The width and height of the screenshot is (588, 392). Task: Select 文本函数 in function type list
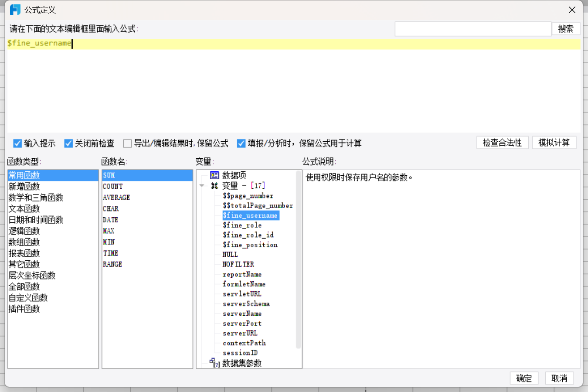pyautogui.click(x=24, y=209)
